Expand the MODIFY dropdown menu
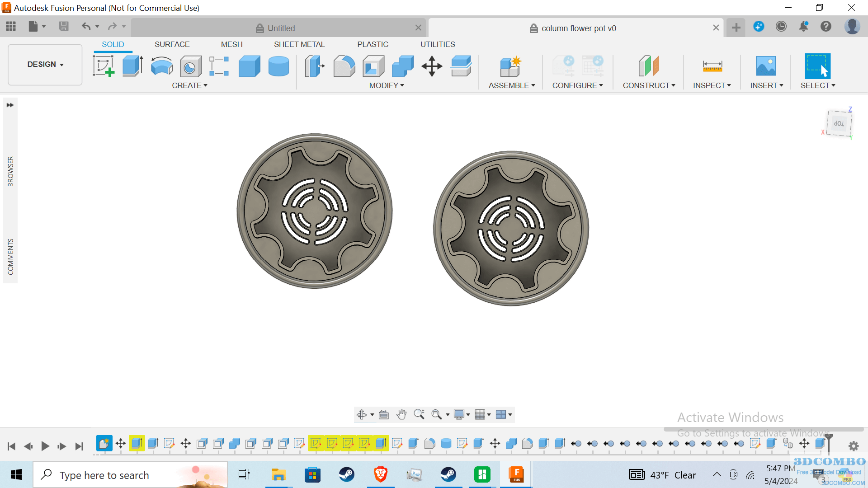This screenshot has height=488, width=868. (x=387, y=85)
